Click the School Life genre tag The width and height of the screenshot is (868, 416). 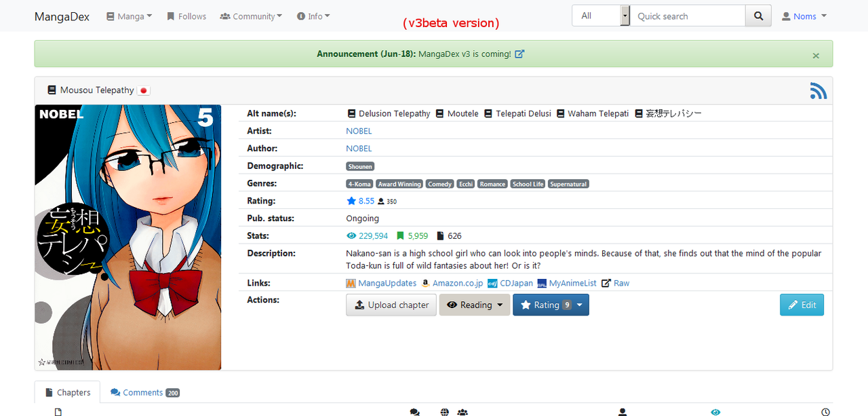click(x=528, y=184)
